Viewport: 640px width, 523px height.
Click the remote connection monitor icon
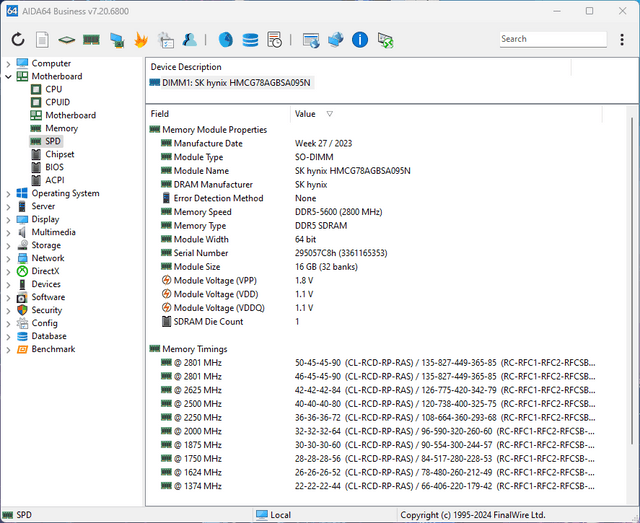(x=385, y=40)
